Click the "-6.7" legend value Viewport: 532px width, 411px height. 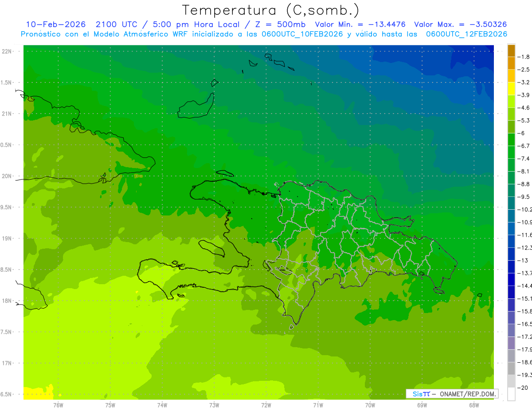(524, 146)
